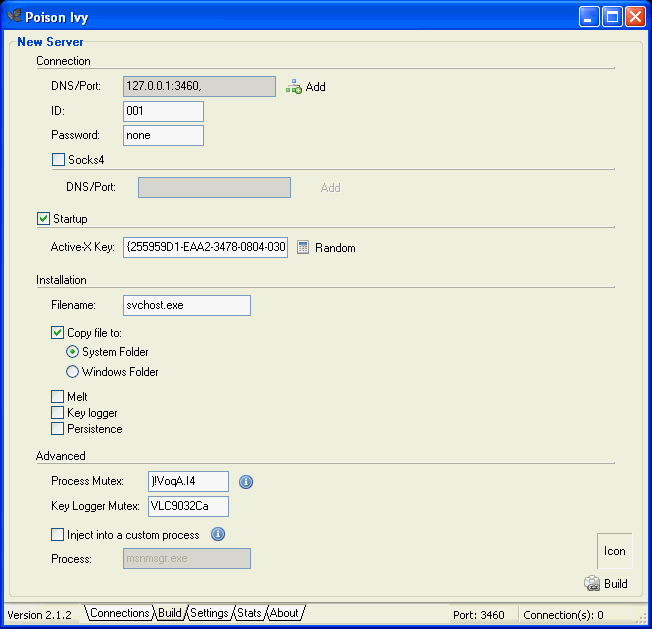Click the Build icon at bottom right
The height and width of the screenshot is (629, 652).
[592, 584]
